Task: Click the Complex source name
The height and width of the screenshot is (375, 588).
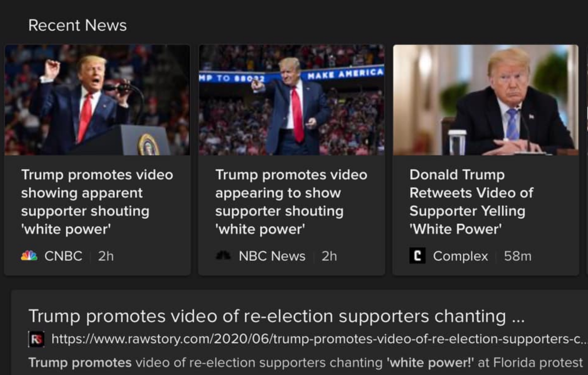Action: click(x=460, y=256)
